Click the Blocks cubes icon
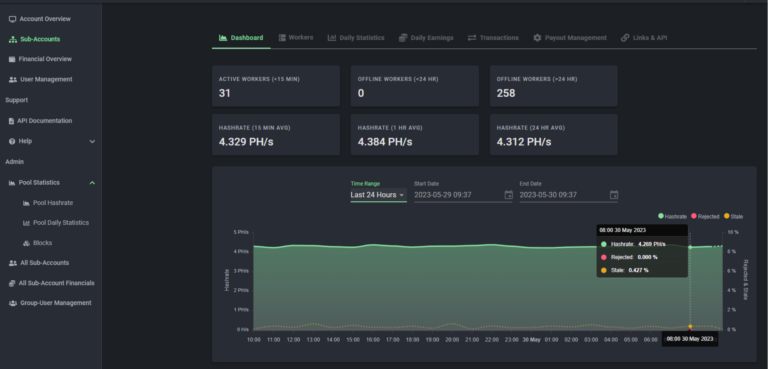Viewport: 768px width, 369px height. tap(26, 243)
